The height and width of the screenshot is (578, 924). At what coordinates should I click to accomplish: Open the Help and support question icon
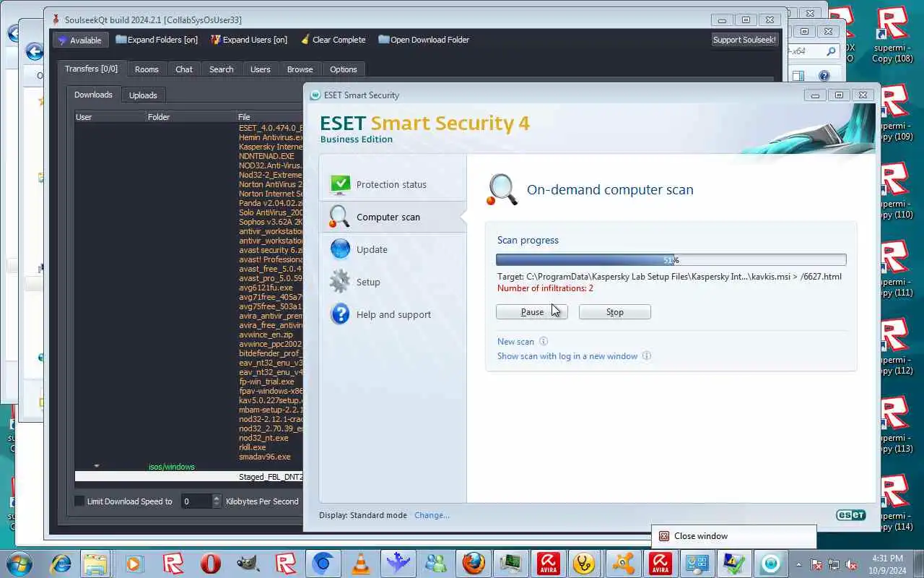coord(340,314)
